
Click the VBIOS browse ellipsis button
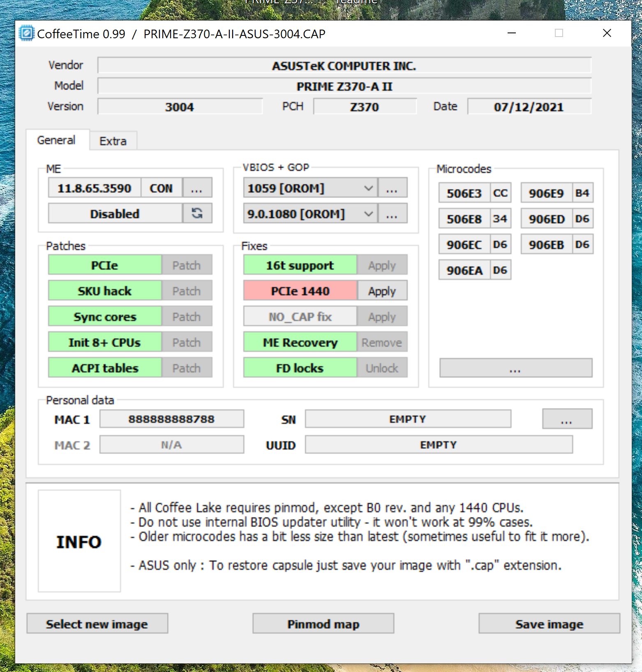pos(393,188)
